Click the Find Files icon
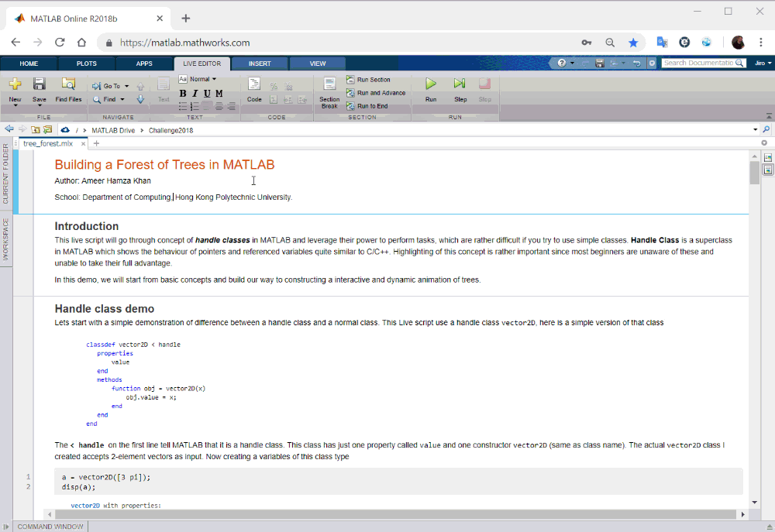The image size is (775, 532). point(68,89)
